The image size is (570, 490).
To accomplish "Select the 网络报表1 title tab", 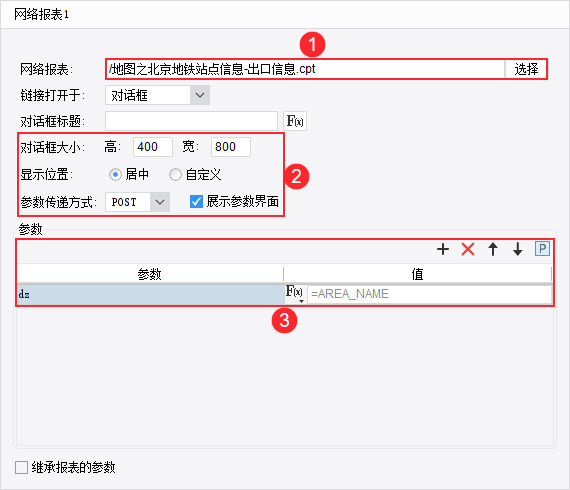I will 41,15.
